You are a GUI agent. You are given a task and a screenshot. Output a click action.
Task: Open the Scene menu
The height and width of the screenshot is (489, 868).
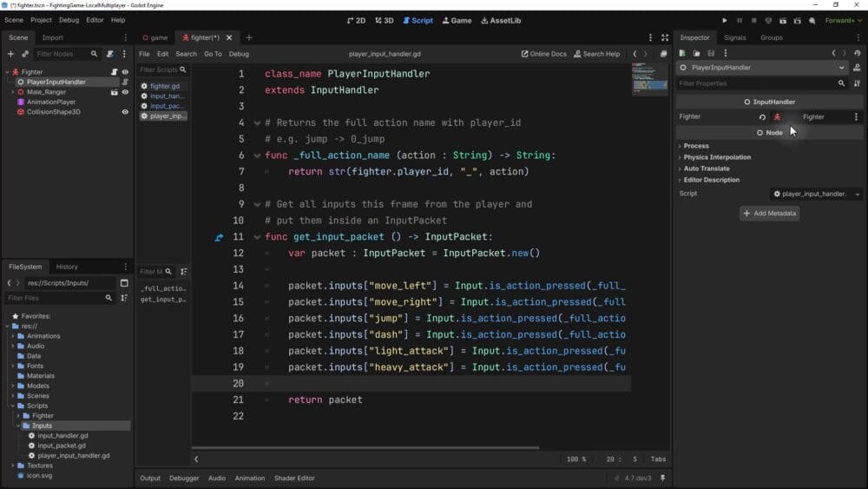14,20
